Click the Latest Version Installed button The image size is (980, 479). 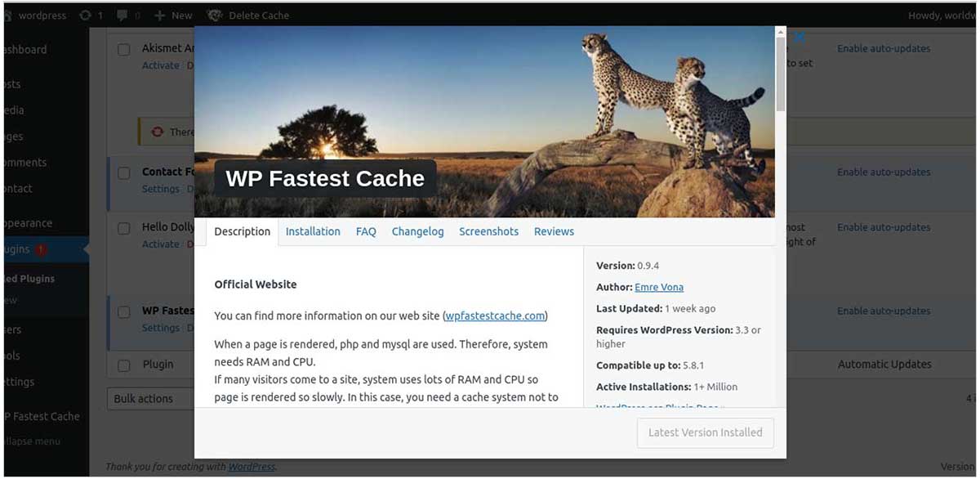[x=706, y=432]
